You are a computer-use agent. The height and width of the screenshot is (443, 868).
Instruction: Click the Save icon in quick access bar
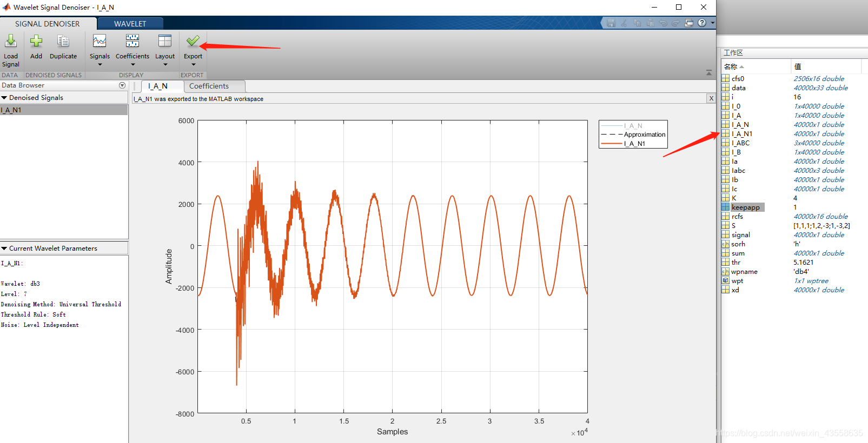tap(611, 23)
